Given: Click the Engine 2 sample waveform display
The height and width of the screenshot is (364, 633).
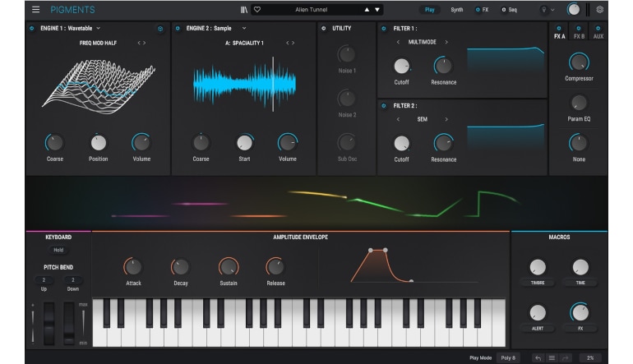Looking at the screenshot, I should pos(245,85).
